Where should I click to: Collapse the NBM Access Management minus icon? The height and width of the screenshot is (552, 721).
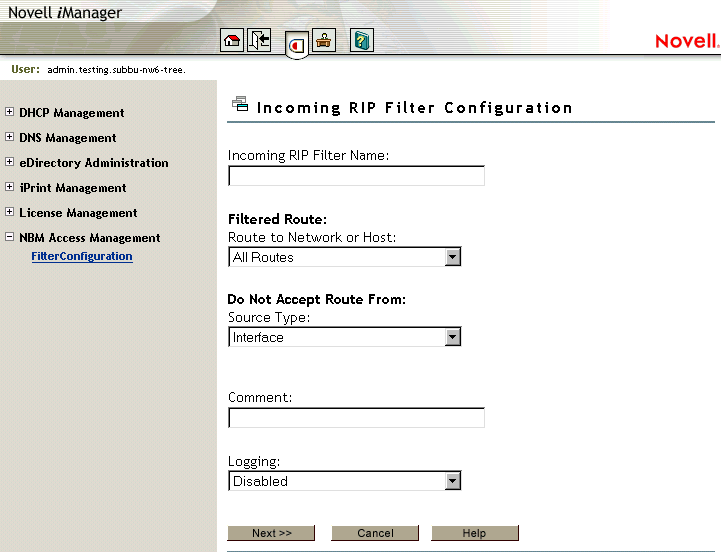pos(9,236)
